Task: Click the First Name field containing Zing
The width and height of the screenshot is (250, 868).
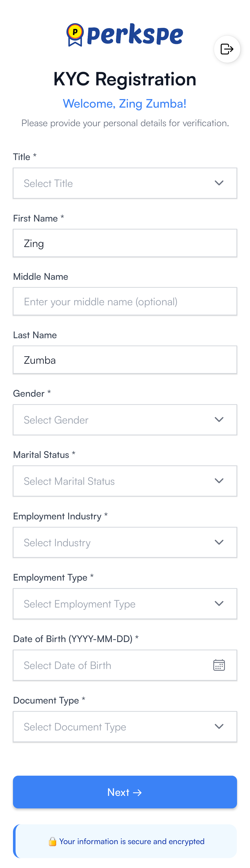Action: click(125, 243)
